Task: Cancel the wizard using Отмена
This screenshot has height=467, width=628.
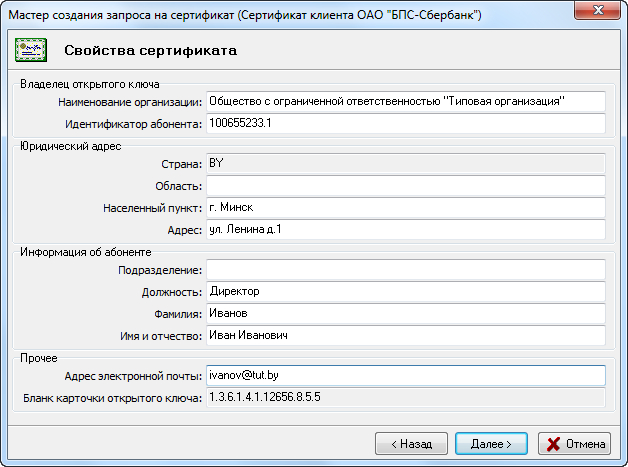Action: (x=574, y=443)
